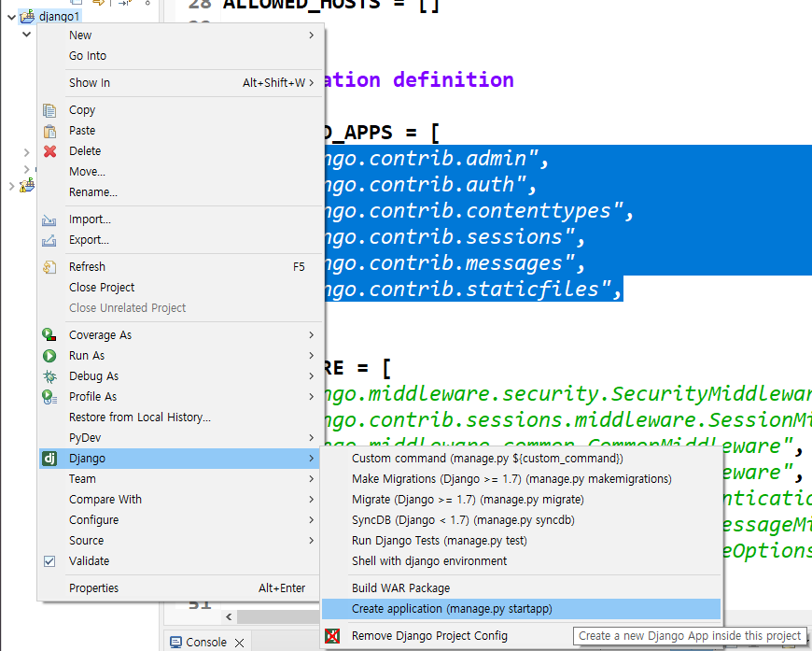Select Rename... menu entry

(x=179, y=192)
